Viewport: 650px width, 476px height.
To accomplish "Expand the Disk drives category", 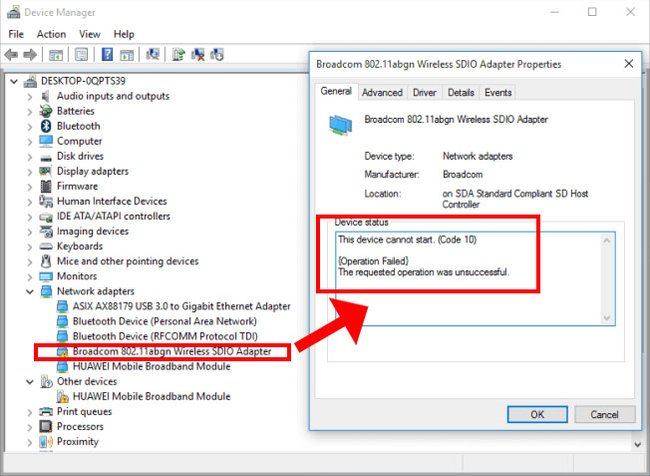I will pyautogui.click(x=30, y=156).
